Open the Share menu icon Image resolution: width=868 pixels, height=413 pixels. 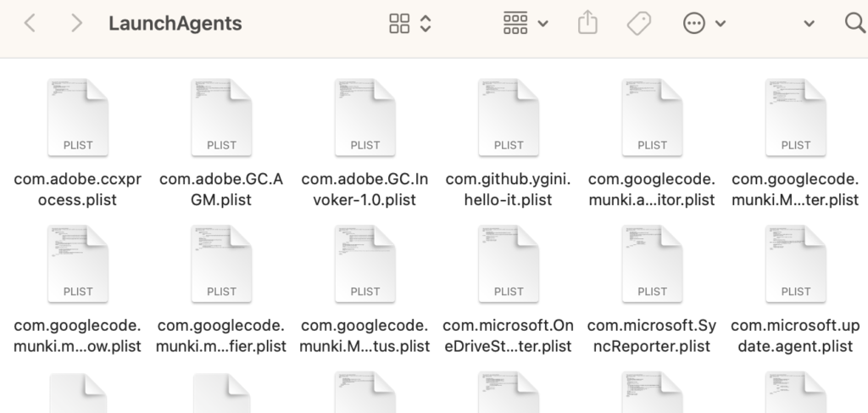click(587, 24)
